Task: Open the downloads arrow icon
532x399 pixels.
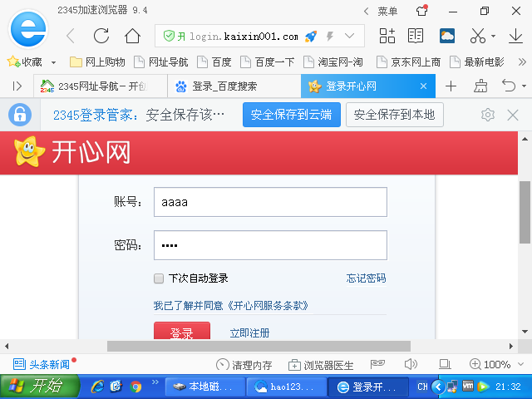Action: [515, 36]
